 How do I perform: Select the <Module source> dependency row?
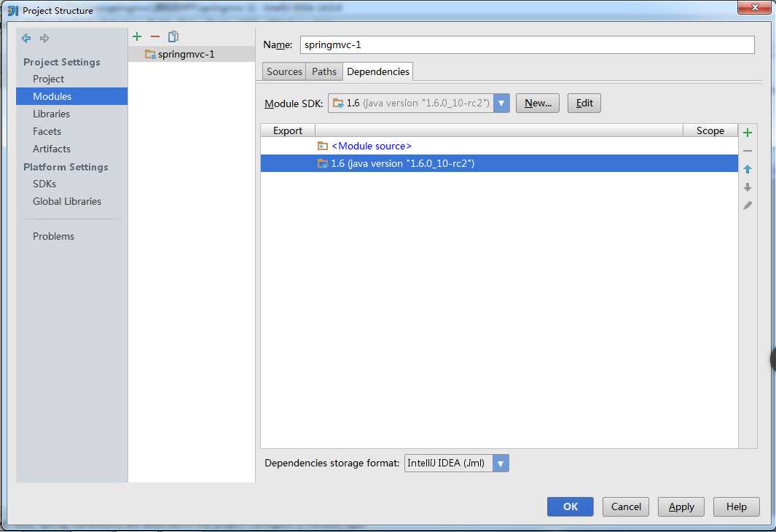[x=499, y=146]
